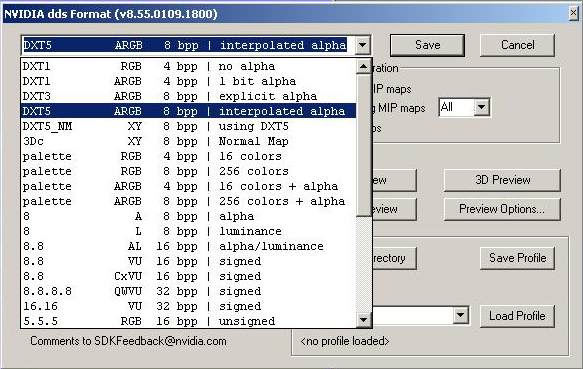Screen dimensions: 583x369
Task: Expand the profile selection dropdown arrow
Action: (460, 315)
